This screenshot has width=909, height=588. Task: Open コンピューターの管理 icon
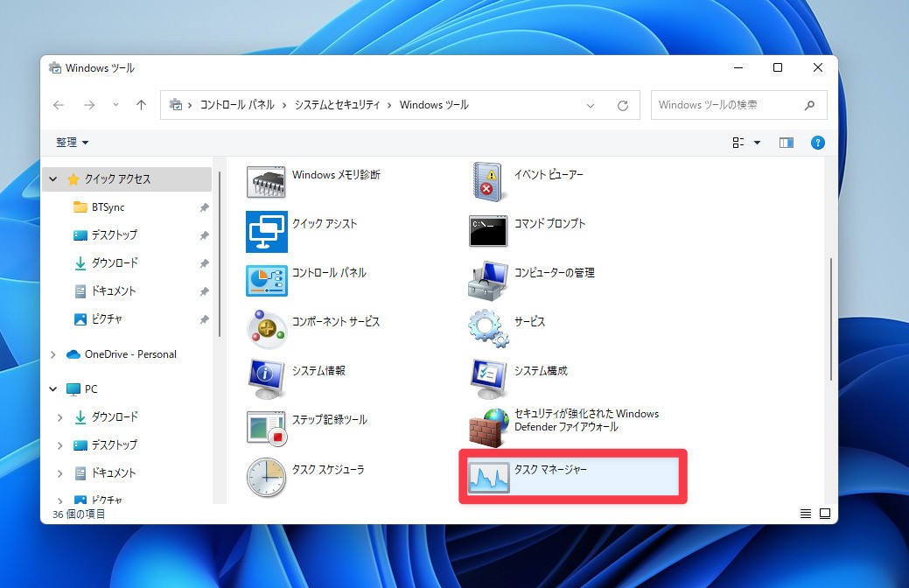pos(488,281)
